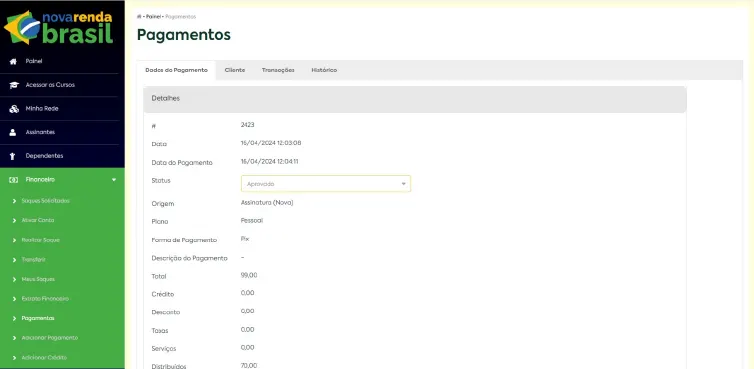Go to Adicionar Crédito

click(44, 358)
